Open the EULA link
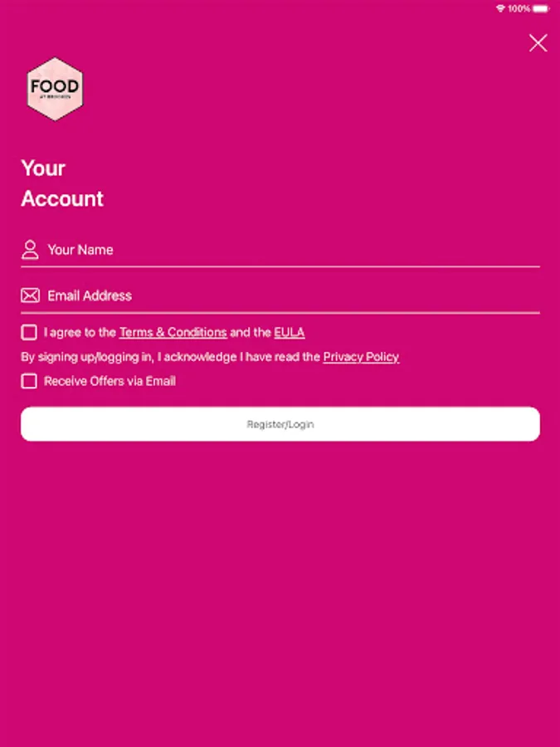This screenshot has height=747, width=560. click(290, 332)
